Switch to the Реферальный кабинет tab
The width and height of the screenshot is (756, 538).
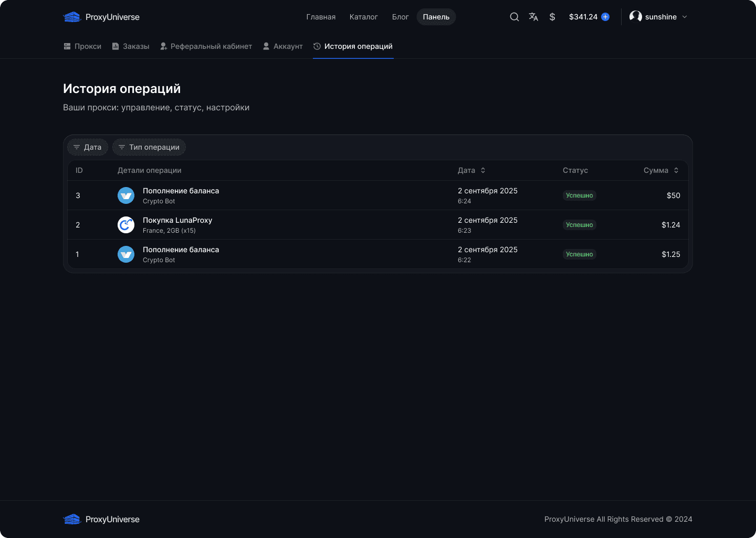pyautogui.click(x=206, y=46)
